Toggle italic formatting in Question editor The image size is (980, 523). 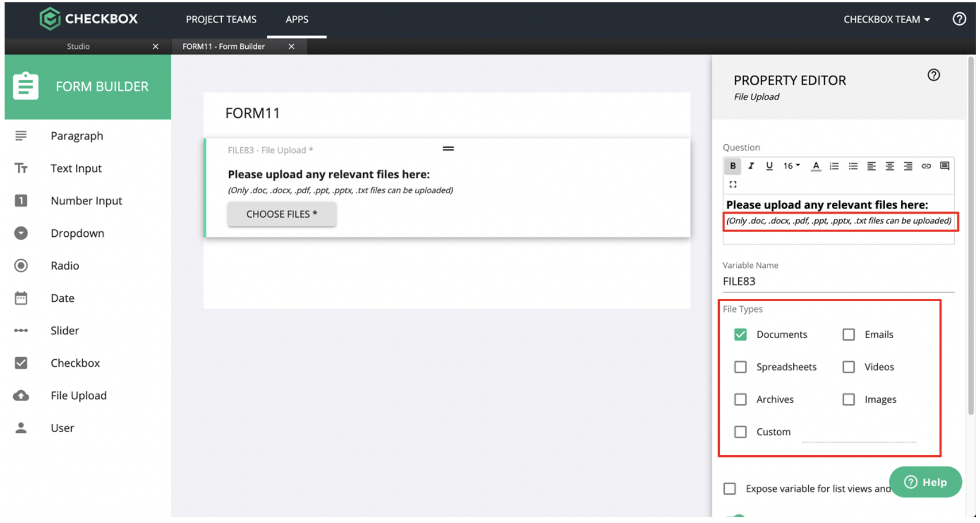pyautogui.click(x=751, y=166)
